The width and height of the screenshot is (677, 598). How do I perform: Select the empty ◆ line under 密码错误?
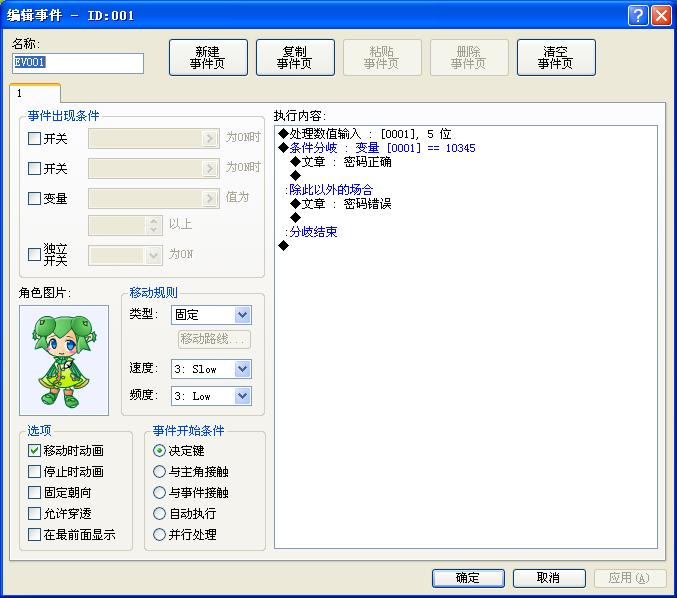(295, 218)
